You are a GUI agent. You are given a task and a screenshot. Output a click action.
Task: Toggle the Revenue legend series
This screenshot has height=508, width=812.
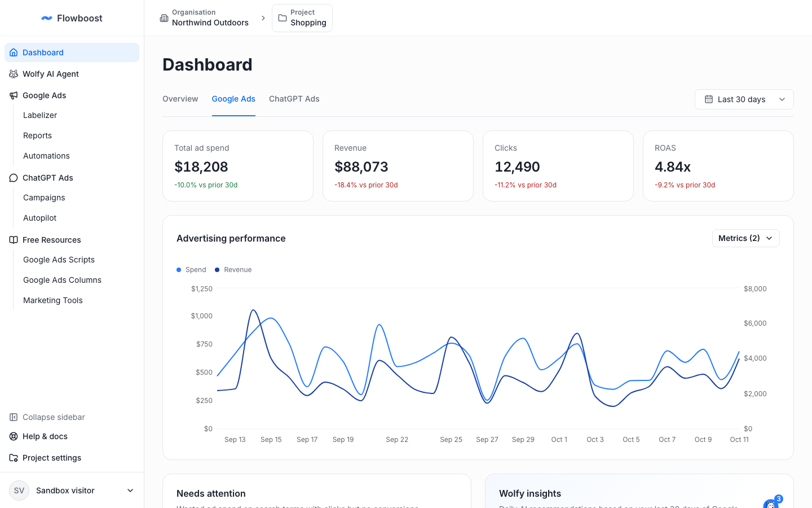233,270
